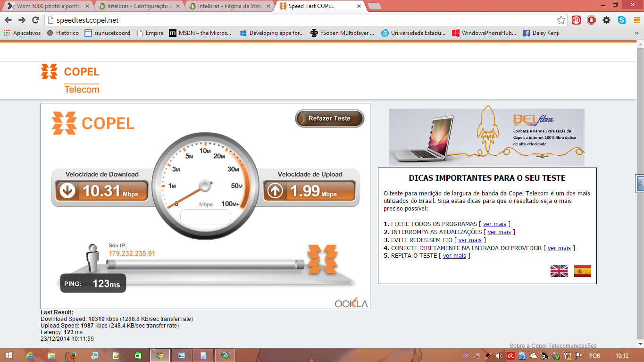
Task: Click the COPEL Telecom header logo
Action: [x=70, y=79]
